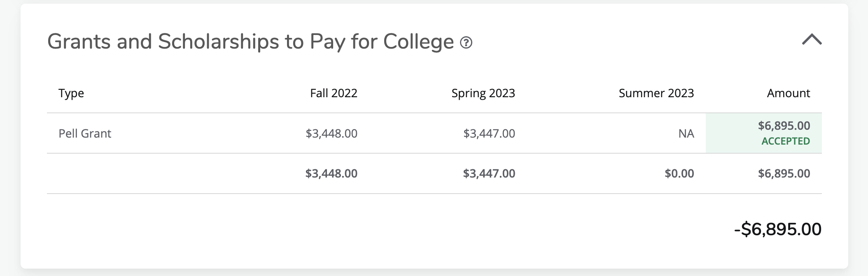The image size is (868, 276).
Task: Click the Fall 2022 column header
Action: click(334, 93)
